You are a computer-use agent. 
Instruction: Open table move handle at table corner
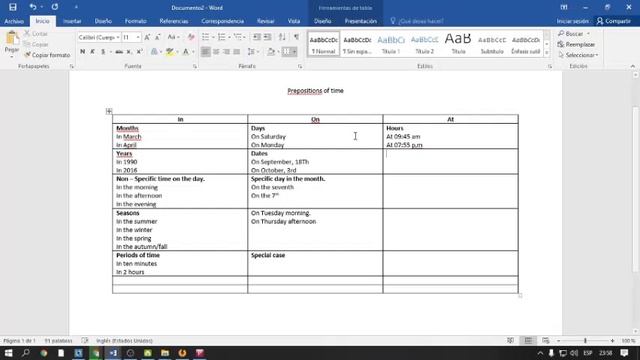tap(109, 111)
